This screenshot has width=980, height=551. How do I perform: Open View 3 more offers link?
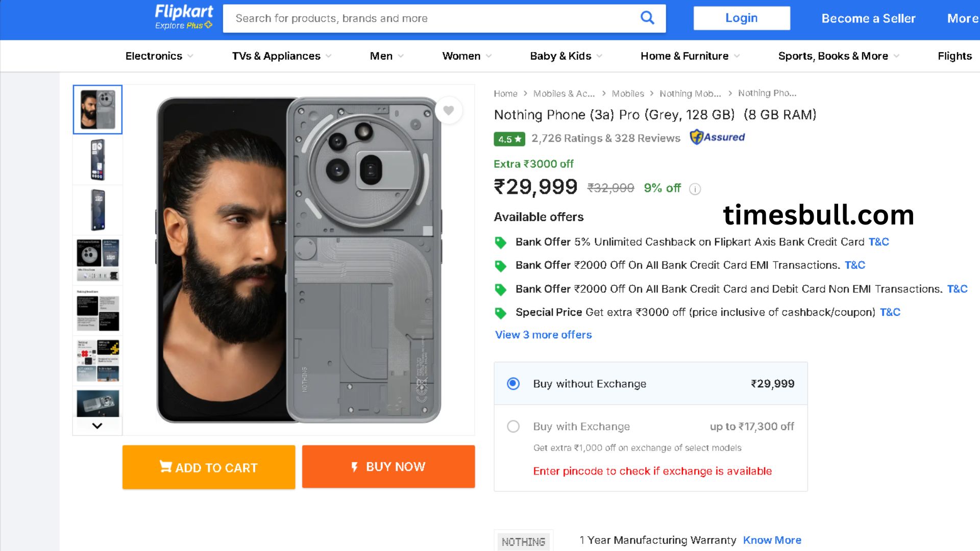(543, 335)
